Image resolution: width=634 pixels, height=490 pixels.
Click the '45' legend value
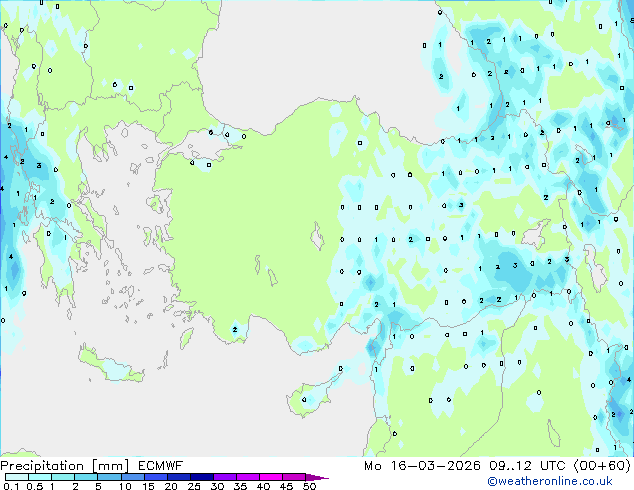(x=286, y=486)
